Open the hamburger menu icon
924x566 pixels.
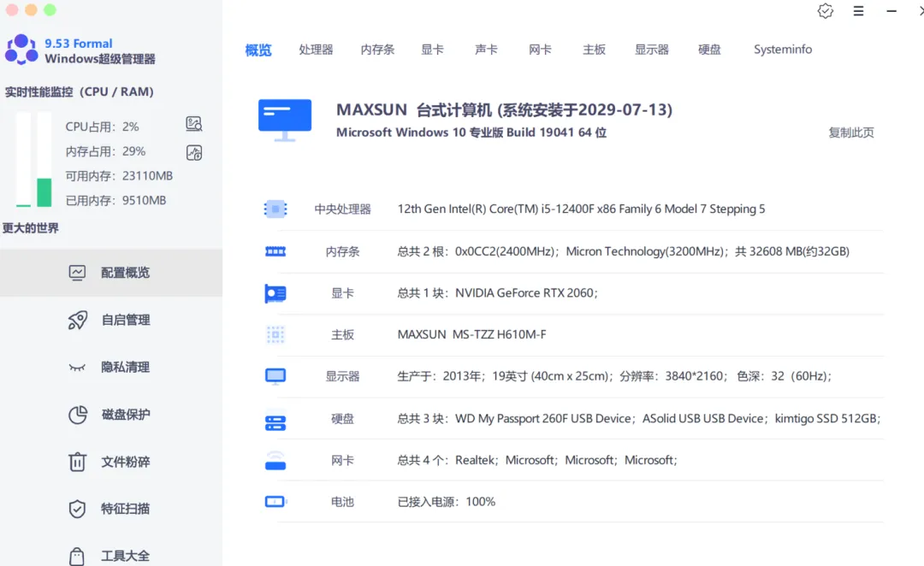pos(859,10)
